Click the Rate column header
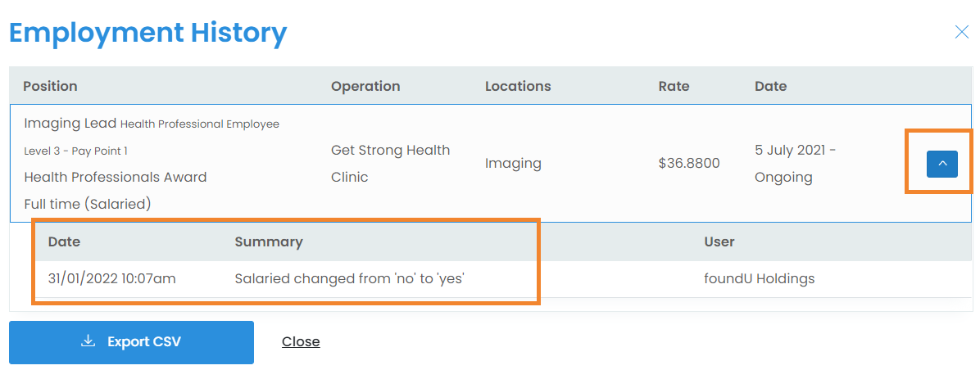980x388 pixels. coord(674,86)
